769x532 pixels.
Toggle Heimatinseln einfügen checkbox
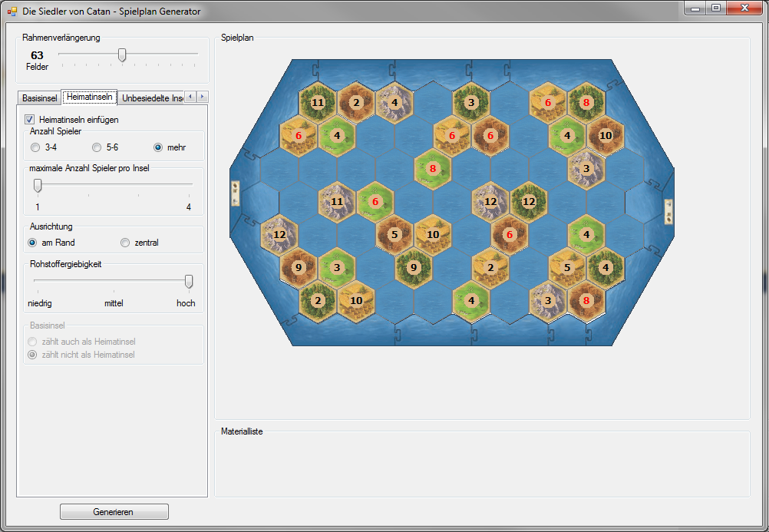point(30,119)
